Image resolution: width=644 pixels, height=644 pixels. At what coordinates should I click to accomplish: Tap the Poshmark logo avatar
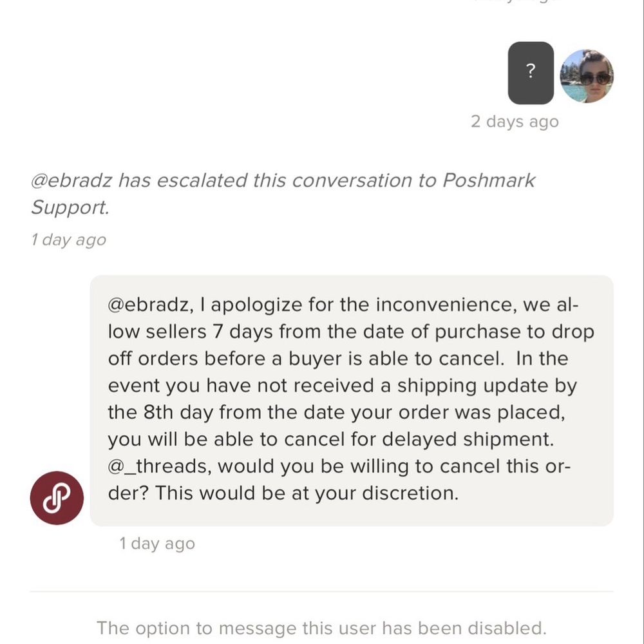tap(57, 498)
